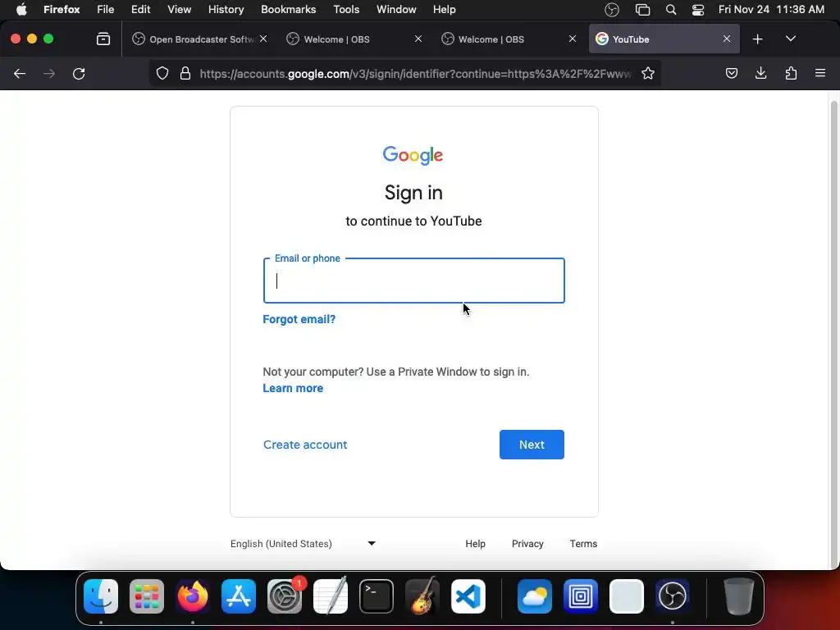Open Finder from the dock
The height and width of the screenshot is (630, 840).
101,596
